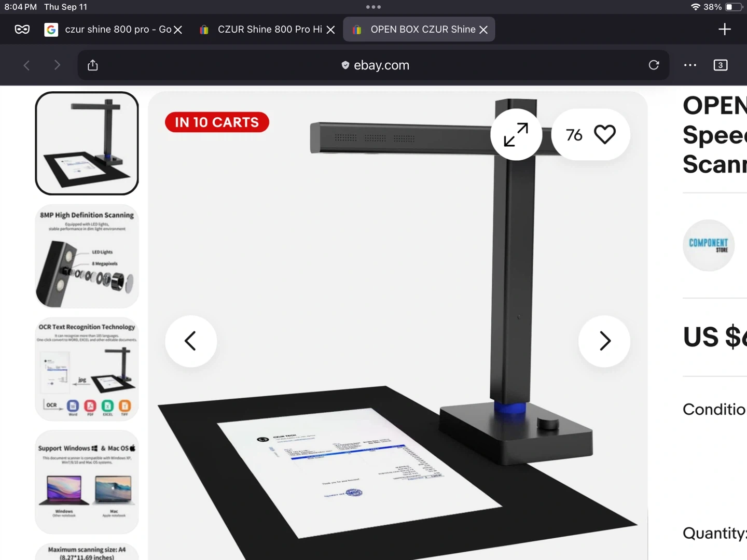Open the share sheet icon
This screenshot has height=560, width=747.
[93, 65]
